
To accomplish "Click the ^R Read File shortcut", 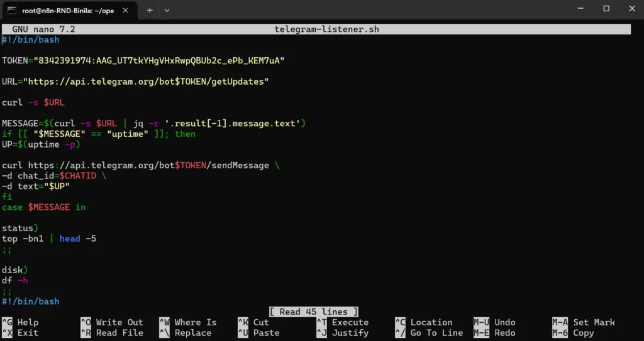I will [112, 333].
